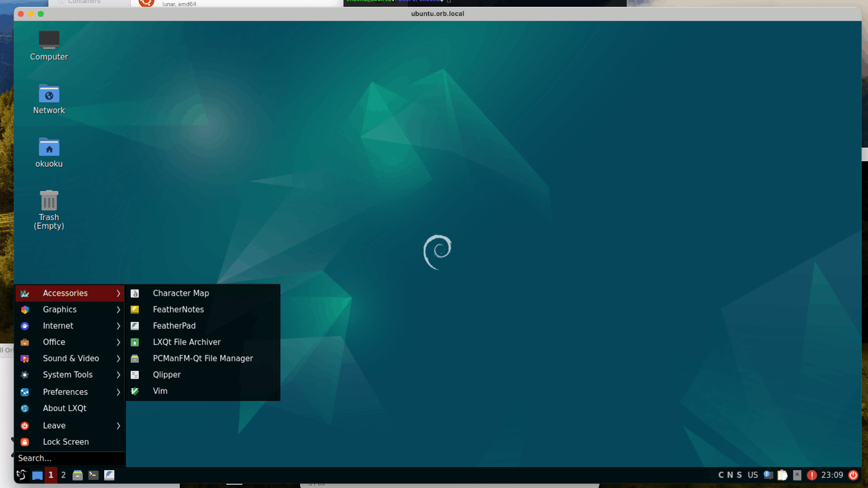Screen dimensions: 868x488
Task: Open the Trash icon on desktop
Action: 49,200
